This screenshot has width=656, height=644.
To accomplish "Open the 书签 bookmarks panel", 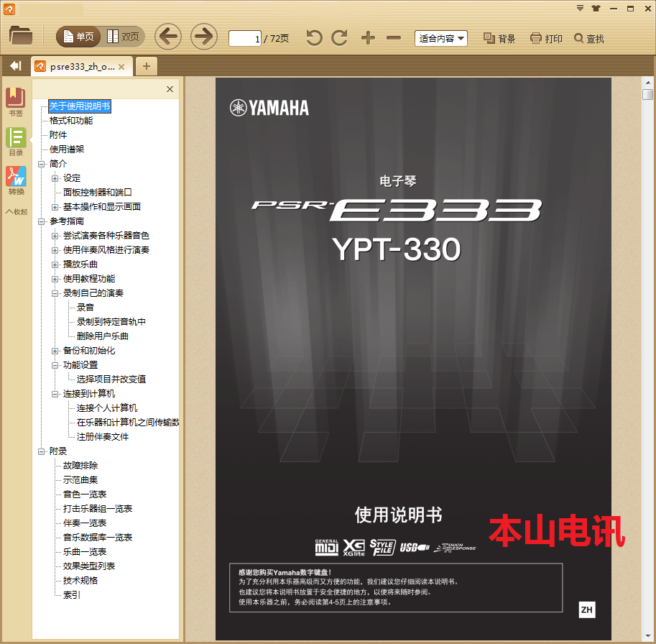I will click(16, 101).
